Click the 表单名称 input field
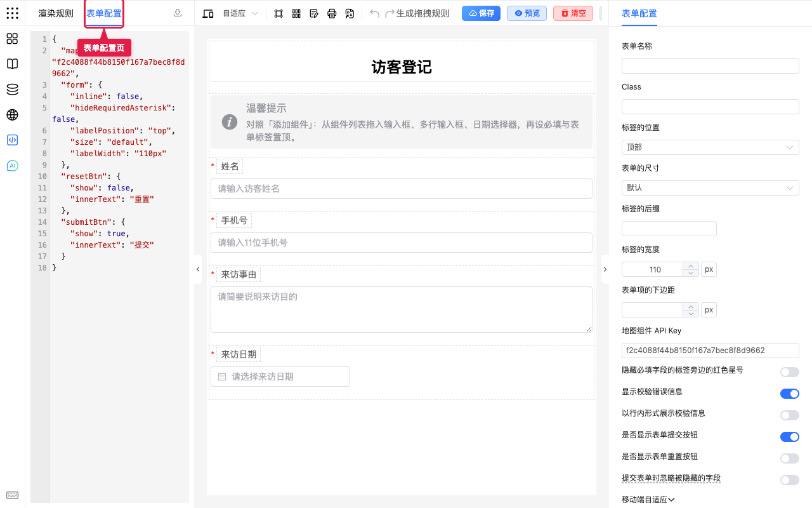 coord(710,66)
